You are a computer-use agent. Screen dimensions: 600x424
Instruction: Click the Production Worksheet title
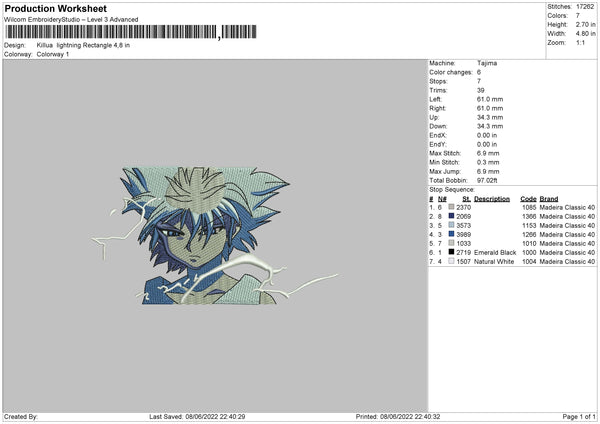[x=55, y=8]
